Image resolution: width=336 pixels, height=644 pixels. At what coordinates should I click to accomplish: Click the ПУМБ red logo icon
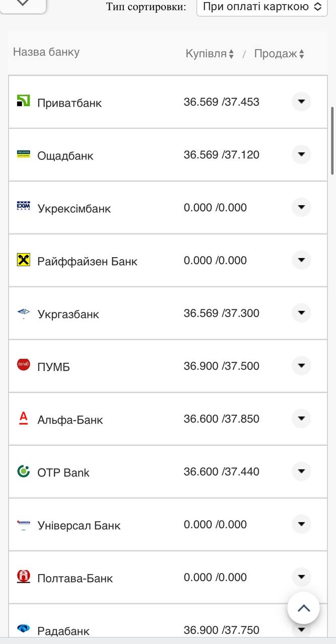pyautogui.click(x=24, y=365)
